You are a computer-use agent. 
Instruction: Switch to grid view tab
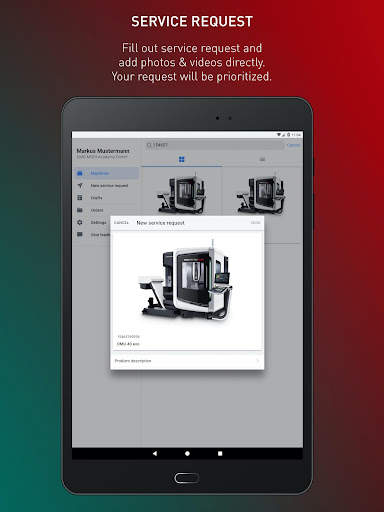(182, 159)
